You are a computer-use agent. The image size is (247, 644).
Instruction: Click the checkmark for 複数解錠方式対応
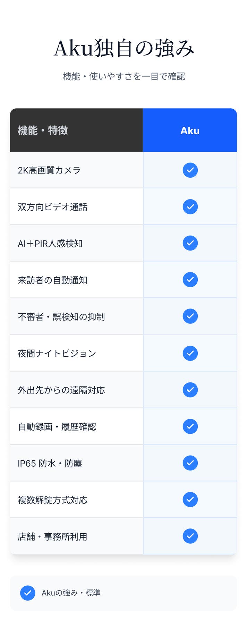point(190,499)
